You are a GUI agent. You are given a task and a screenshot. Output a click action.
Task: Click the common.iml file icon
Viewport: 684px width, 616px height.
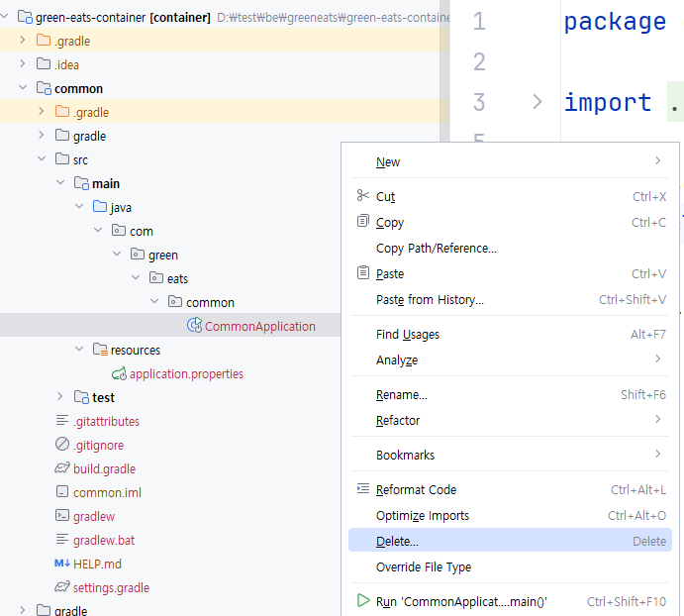62,492
